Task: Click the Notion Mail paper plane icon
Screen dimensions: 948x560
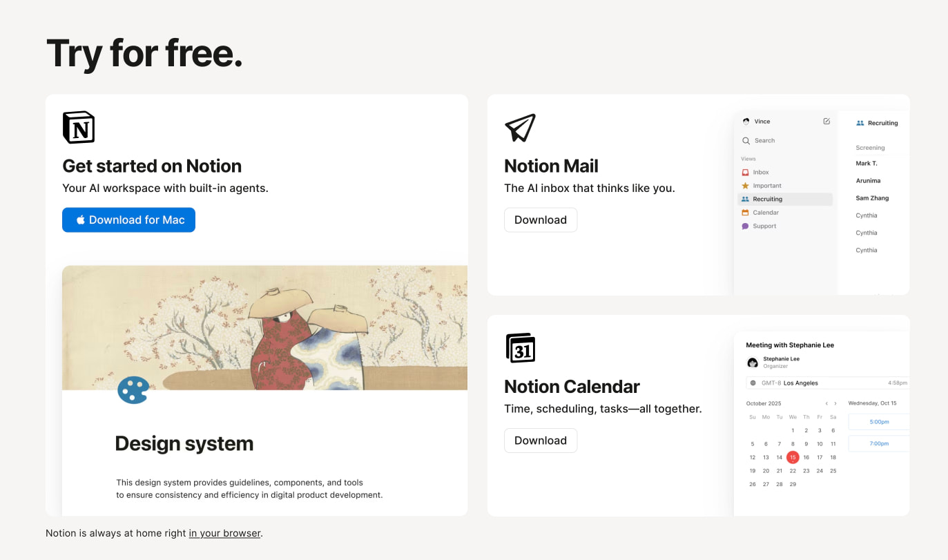Action: tap(520, 128)
